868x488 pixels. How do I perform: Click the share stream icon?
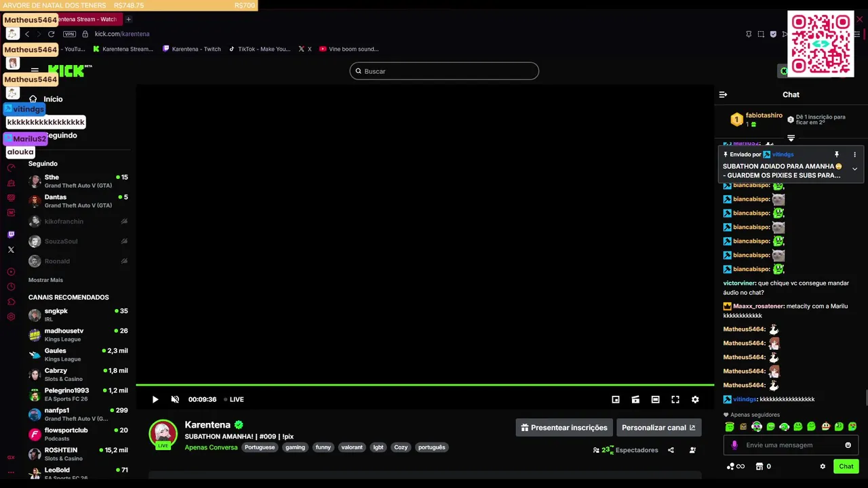[671, 450]
